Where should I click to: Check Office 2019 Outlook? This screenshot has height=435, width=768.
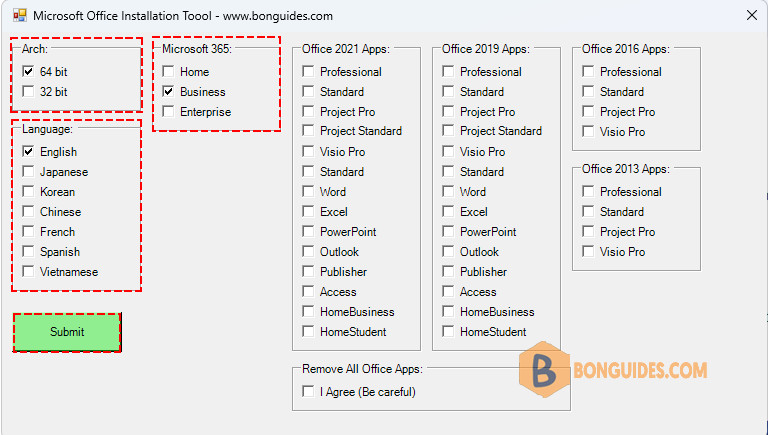(448, 251)
